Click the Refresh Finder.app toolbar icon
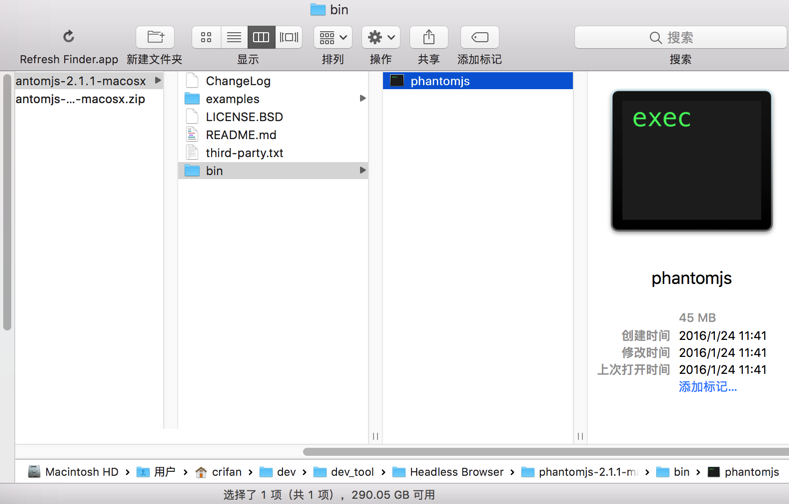Screen dimensions: 789x504 point(68,37)
